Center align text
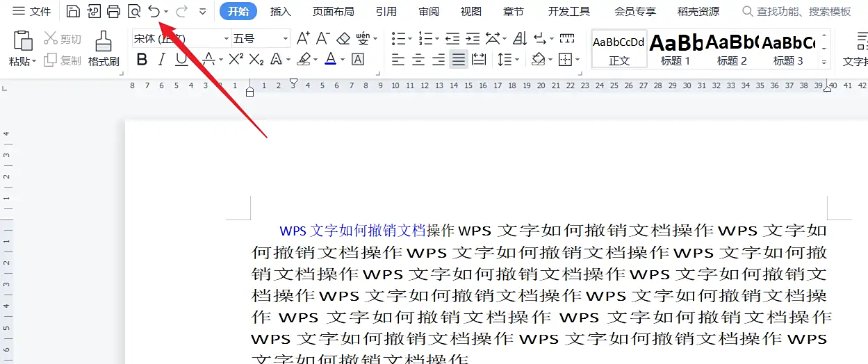Viewport: 868px width, 364px height. coord(418,60)
